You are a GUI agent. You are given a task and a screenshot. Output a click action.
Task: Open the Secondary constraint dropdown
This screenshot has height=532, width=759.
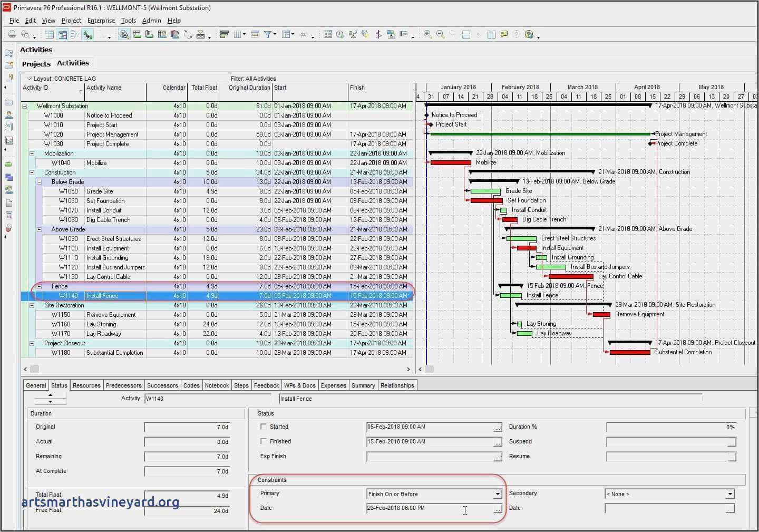click(730, 494)
